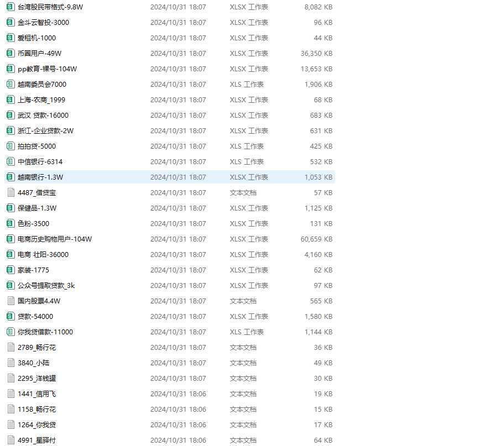
Task: Click the spreadsheet icon of 贷款-54000
Action: click(x=11, y=317)
